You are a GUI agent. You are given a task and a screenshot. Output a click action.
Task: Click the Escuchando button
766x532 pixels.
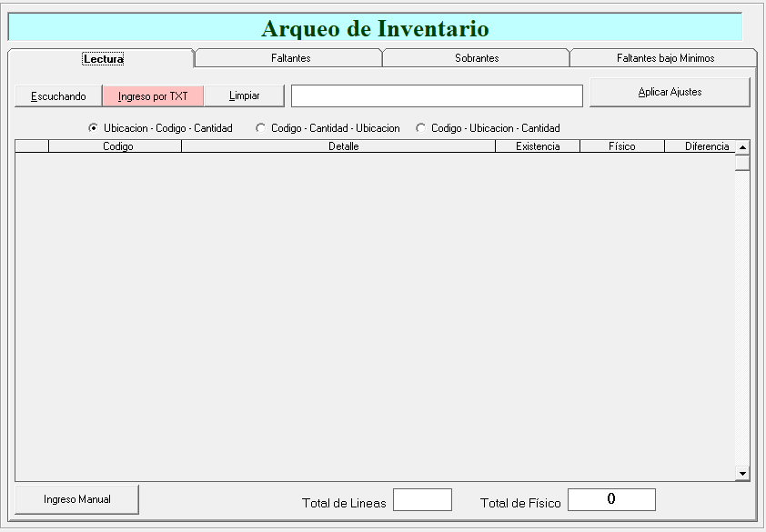[58, 96]
